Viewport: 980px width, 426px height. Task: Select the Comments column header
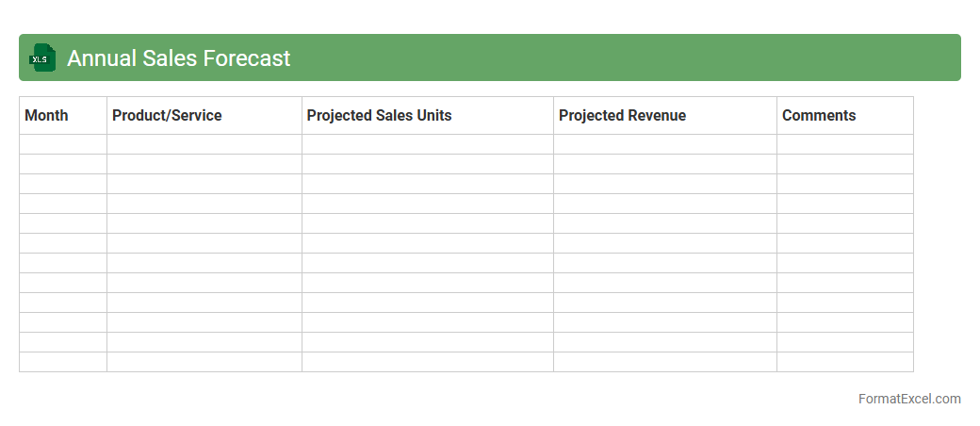tap(819, 116)
